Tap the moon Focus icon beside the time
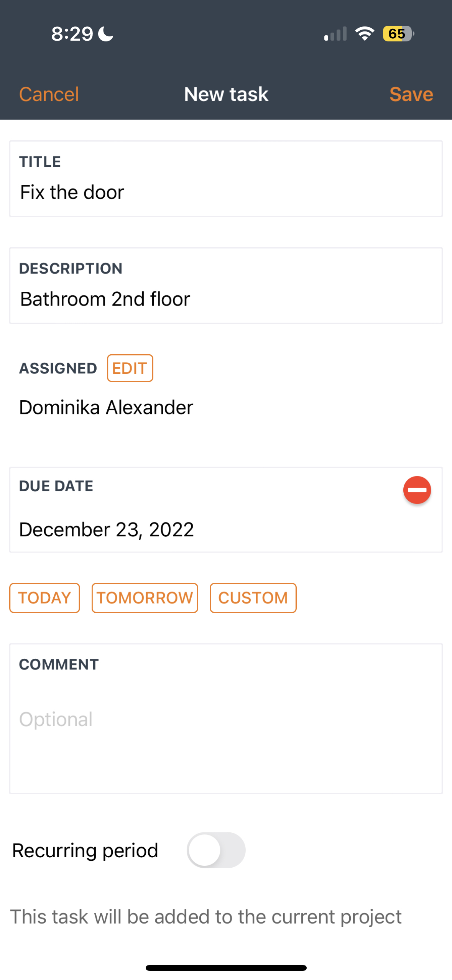The height and width of the screenshot is (980, 452). click(105, 34)
